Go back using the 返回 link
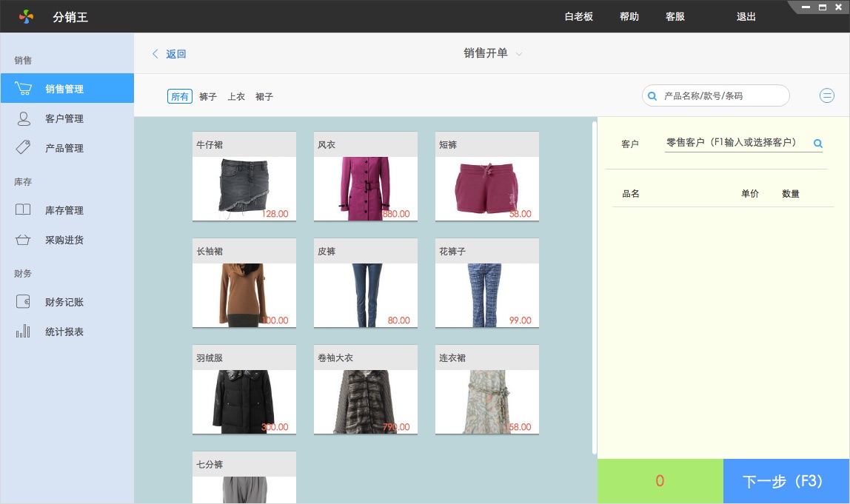This screenshot has height=504, width=850. [x=170, y=54]
